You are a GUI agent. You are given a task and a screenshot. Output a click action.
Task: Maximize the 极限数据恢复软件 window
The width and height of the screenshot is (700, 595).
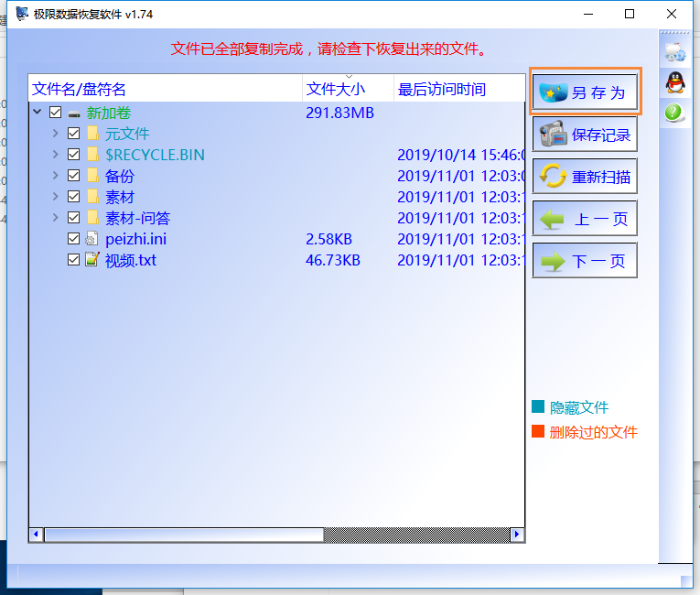click(x=630, y=14)
